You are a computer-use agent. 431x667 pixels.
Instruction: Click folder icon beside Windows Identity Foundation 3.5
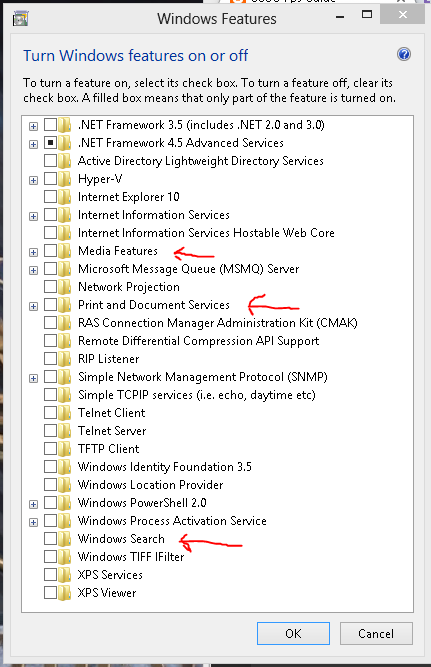[x=65, y=467]
